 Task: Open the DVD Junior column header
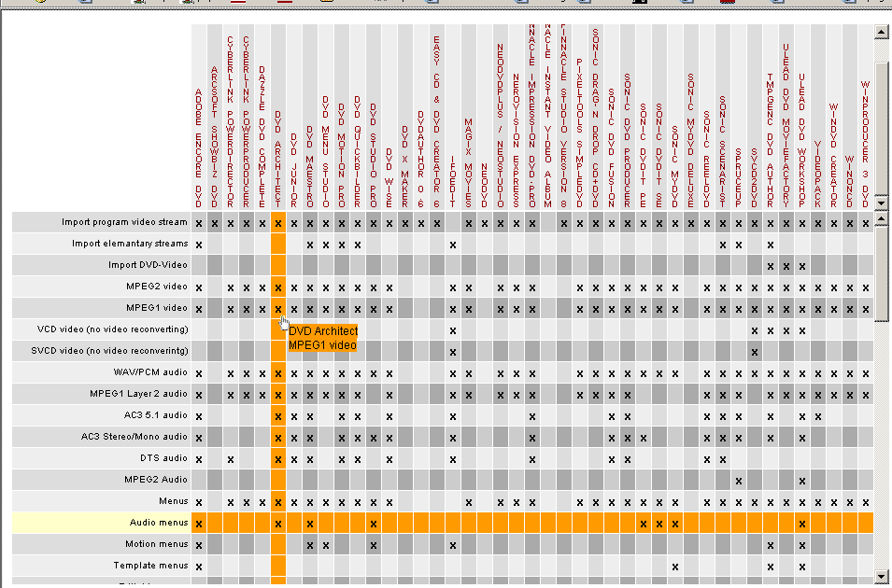(294, 171)
